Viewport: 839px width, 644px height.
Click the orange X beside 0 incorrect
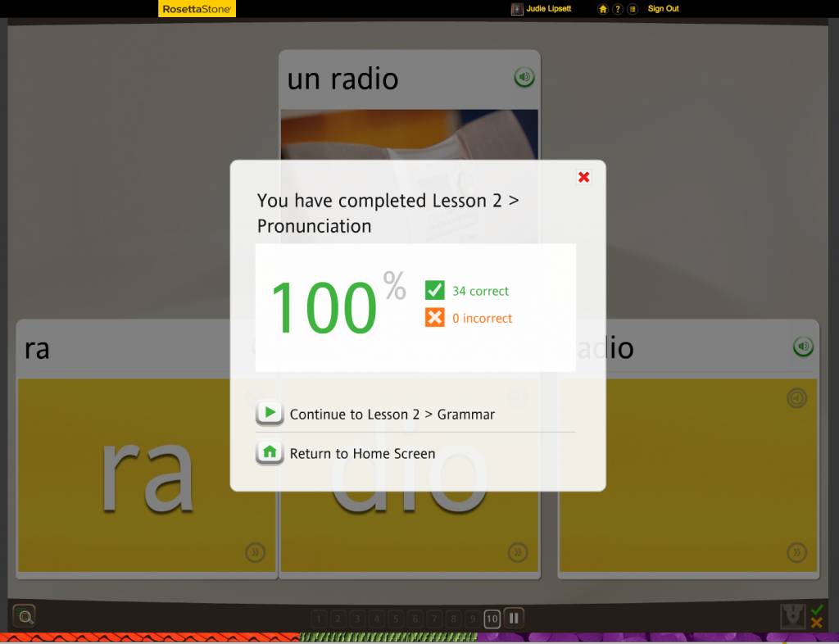tap(434, 317)
